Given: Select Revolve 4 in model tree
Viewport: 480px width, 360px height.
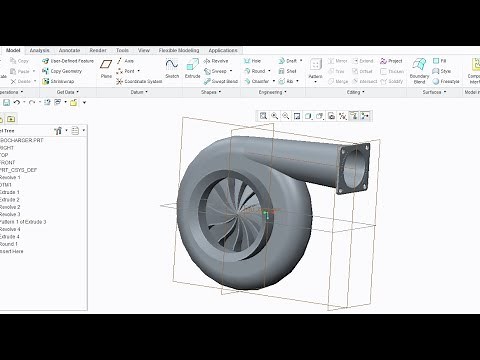Looking at the screenshot, I should pyautogui.click(x=10, y=229).
